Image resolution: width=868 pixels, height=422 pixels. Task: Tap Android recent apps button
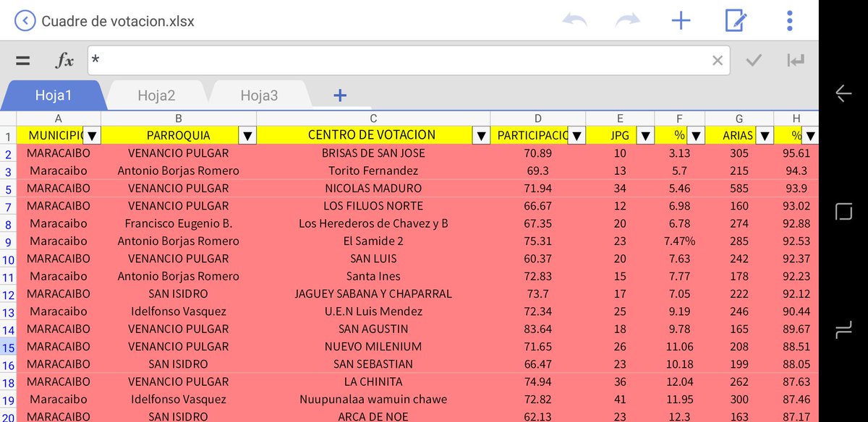coord(843,330)
